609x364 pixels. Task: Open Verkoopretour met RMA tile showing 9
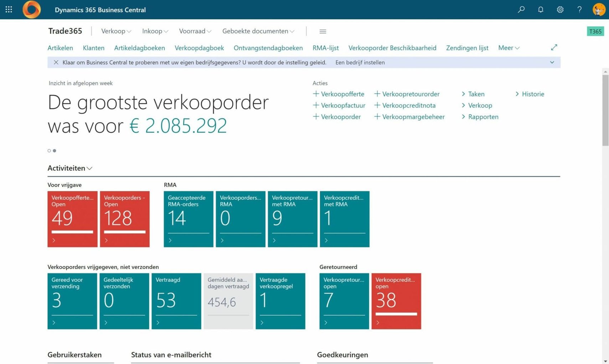pyautogui.click(x=293, y=219)
